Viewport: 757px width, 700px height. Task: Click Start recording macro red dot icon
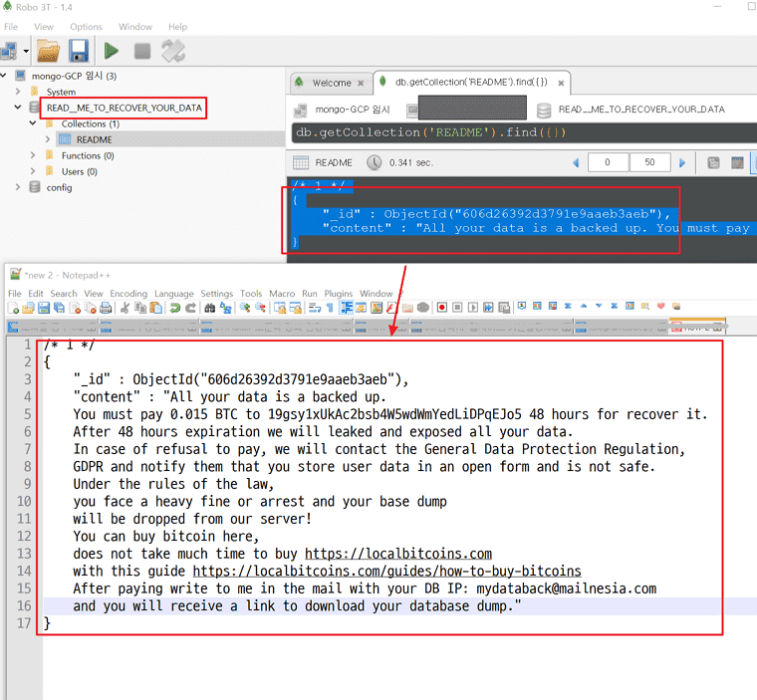[x=441, y=308]
